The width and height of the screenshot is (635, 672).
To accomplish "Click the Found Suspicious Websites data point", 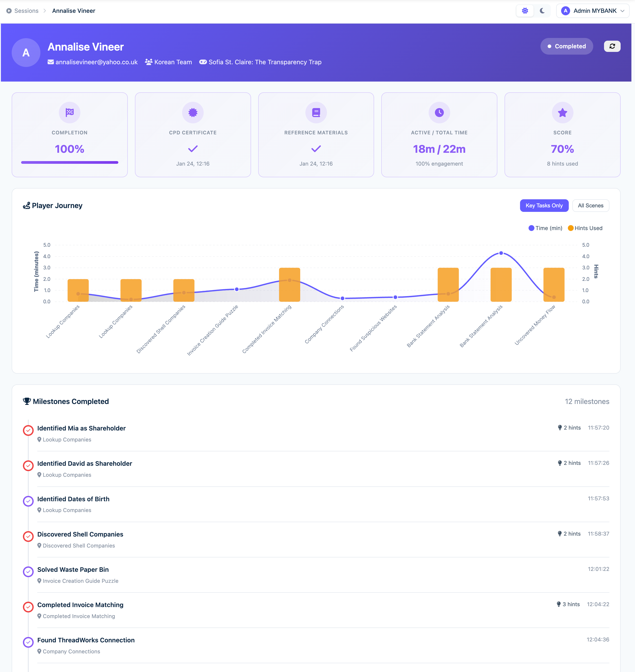I will 395,297.
